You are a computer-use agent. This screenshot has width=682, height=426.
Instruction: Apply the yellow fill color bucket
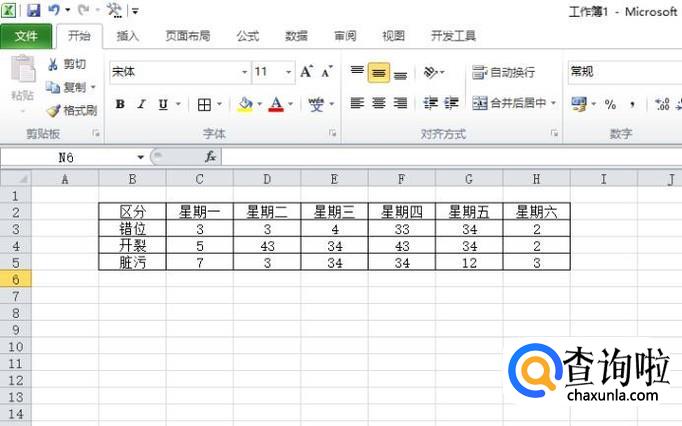click(245, 104)
